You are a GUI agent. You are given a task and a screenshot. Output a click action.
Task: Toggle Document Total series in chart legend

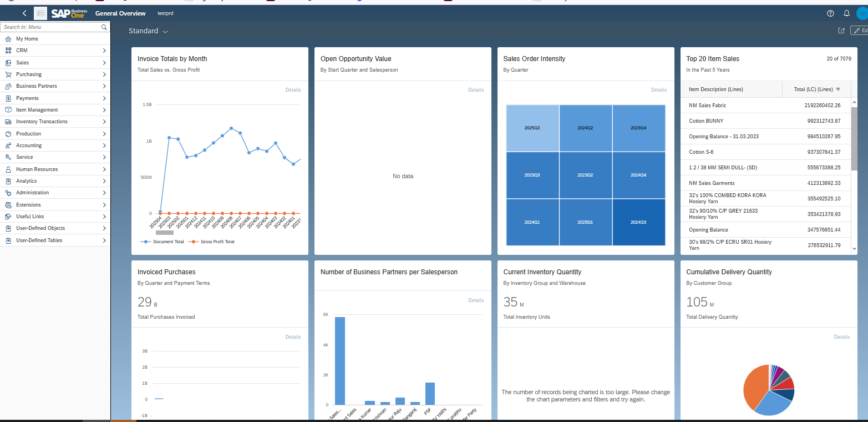(x=163, y=242)
